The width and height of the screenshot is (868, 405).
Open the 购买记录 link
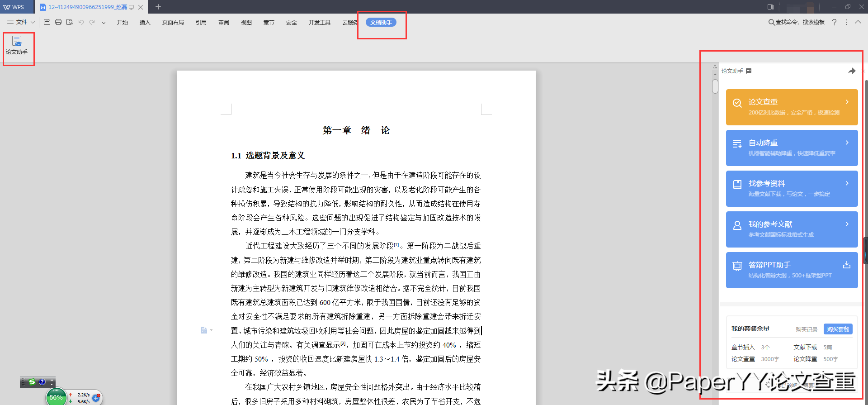[807, 329]
